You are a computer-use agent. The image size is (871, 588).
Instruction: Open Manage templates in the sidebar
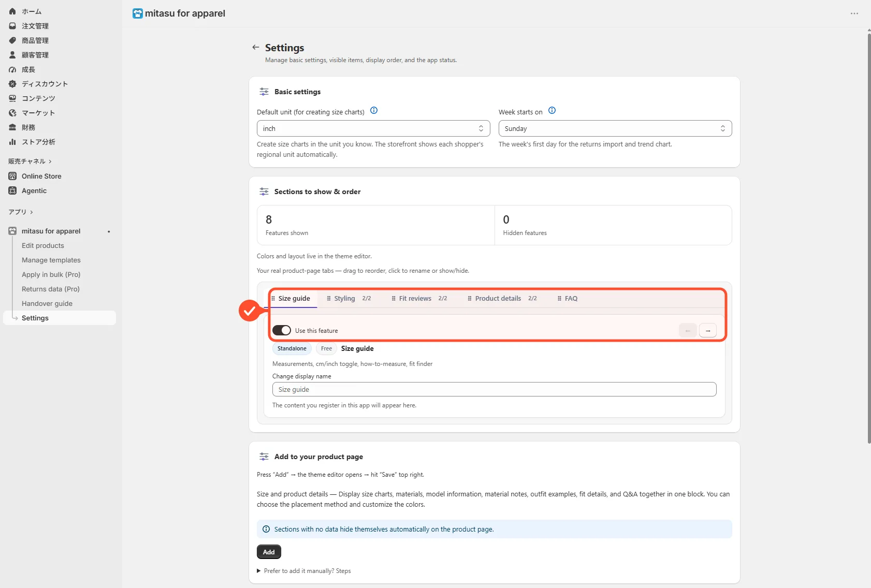point(51,260)
